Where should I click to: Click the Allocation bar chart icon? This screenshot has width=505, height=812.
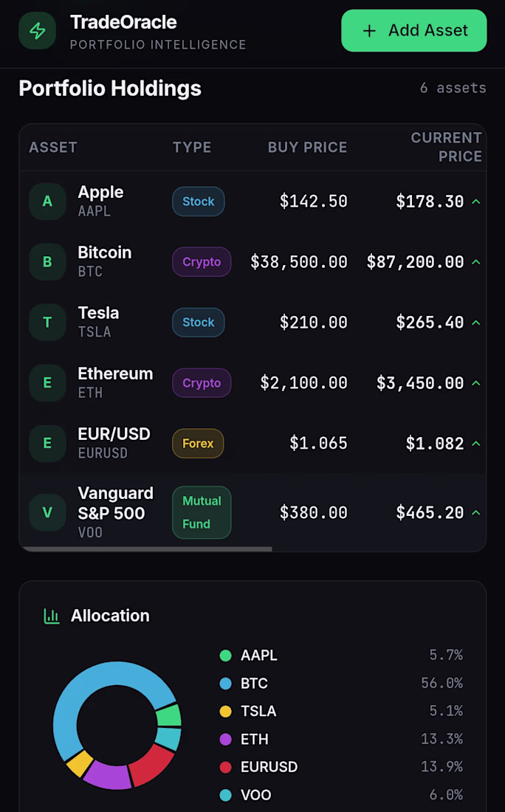tap(52, 616)
